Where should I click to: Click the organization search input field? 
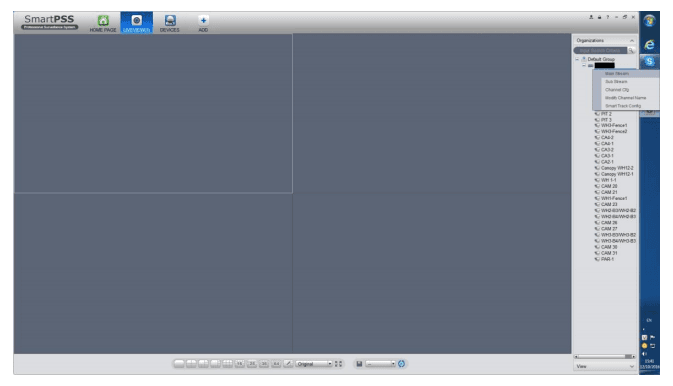[x=600, y=51]
